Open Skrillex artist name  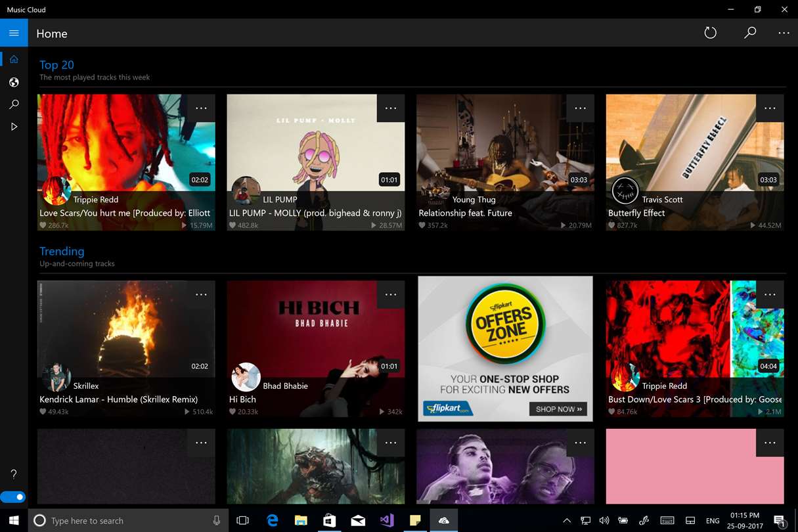point(86,386)
